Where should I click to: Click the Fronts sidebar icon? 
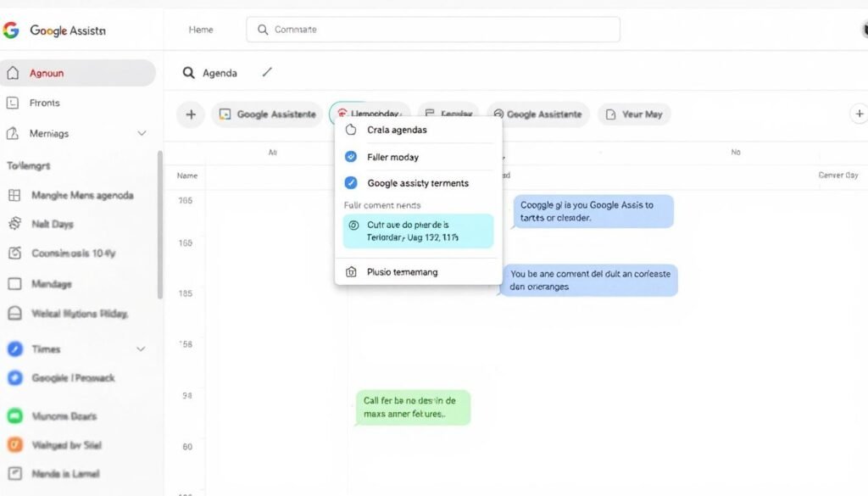coord(12,103)
